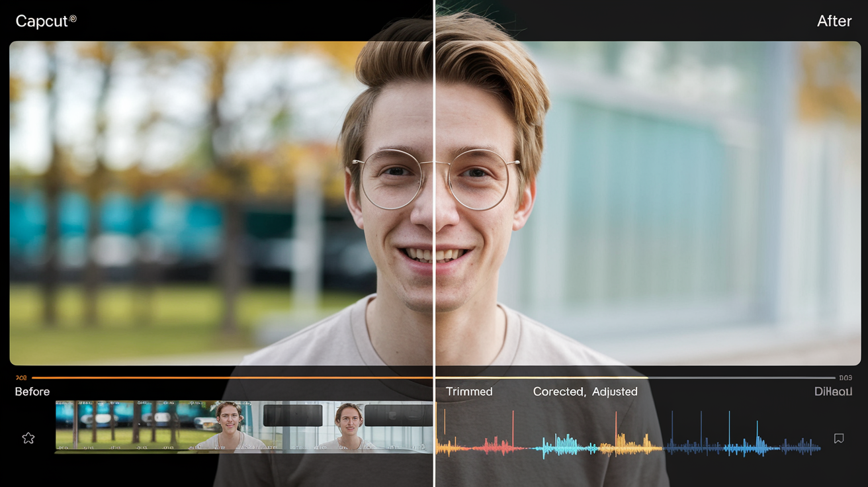Click the Trimmed label
The height and width of the screenshot is (487, 868).
pyautogui.click(x=469, y=392)
